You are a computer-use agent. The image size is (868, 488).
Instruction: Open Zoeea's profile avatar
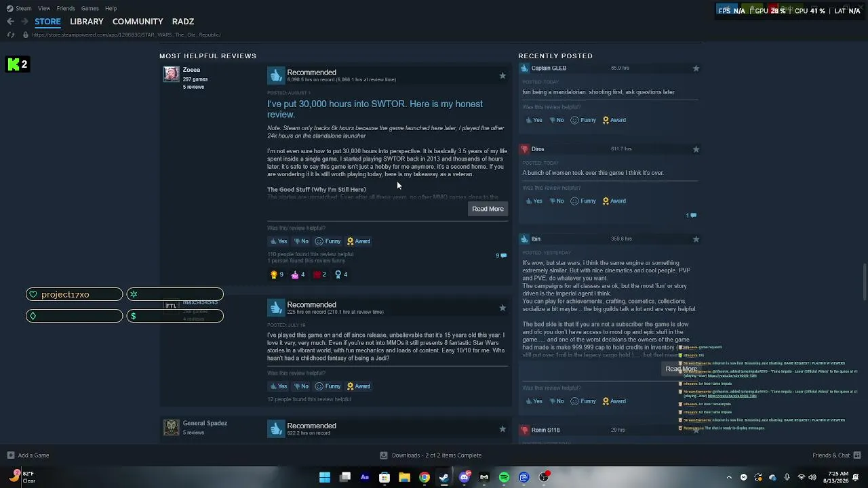tap(171, 74)
